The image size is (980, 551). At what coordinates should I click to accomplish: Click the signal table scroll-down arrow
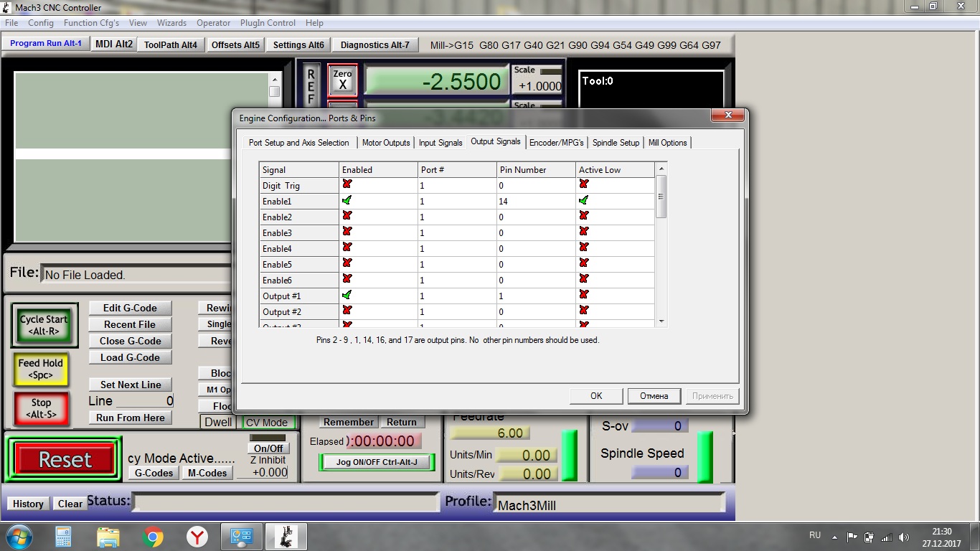coord(661,321)
